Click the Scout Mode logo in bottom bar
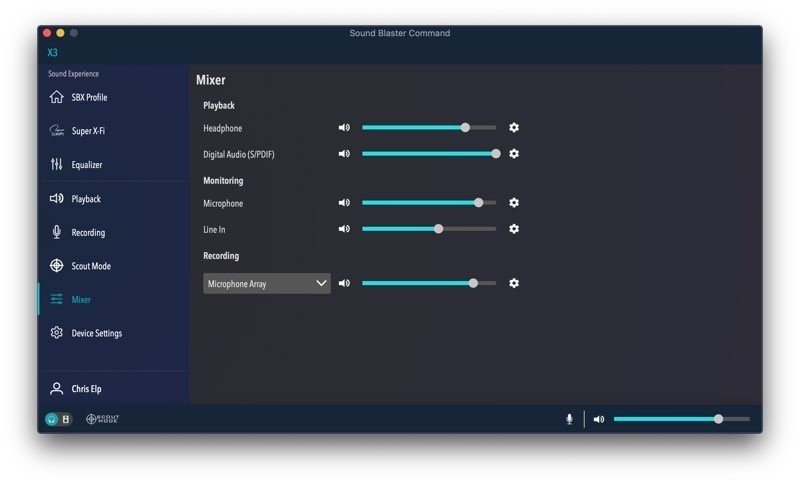This screenshot has height=483, width=800. 103,419
